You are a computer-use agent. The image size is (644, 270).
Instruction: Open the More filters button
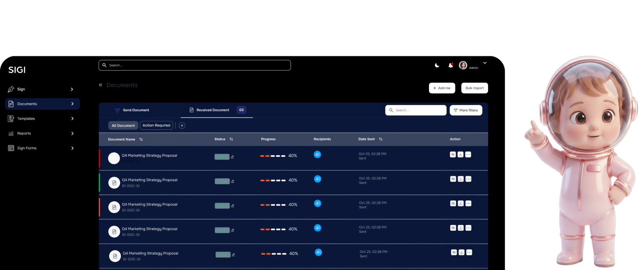[466, 110]
